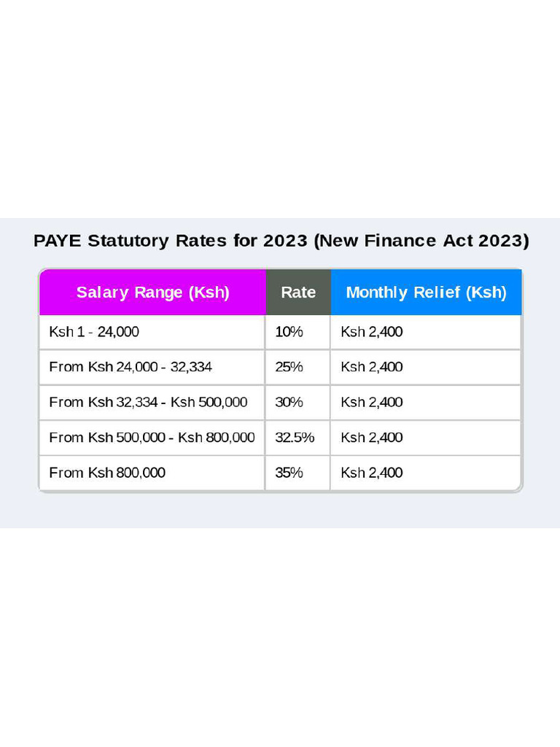Click the word 'PAYE' in the heading
Viewport: 560px width, 747px height.
click(x=57, y=241)
